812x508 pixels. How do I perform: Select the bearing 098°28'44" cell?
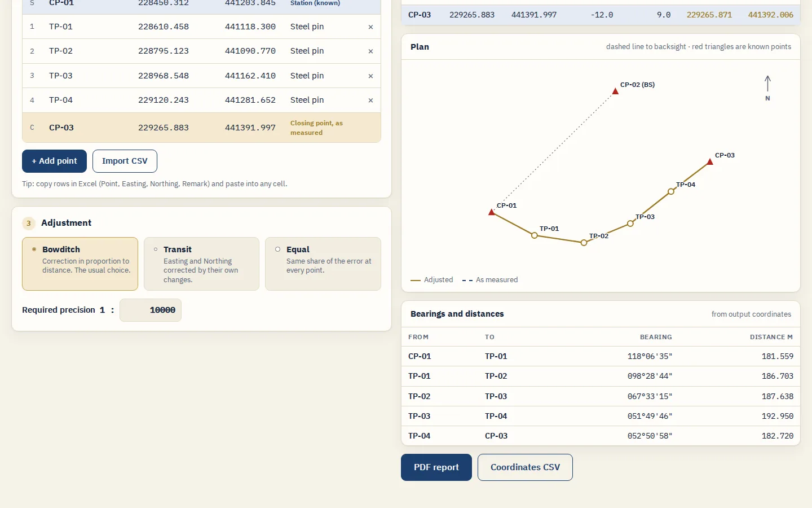click(x=650, y=376)
